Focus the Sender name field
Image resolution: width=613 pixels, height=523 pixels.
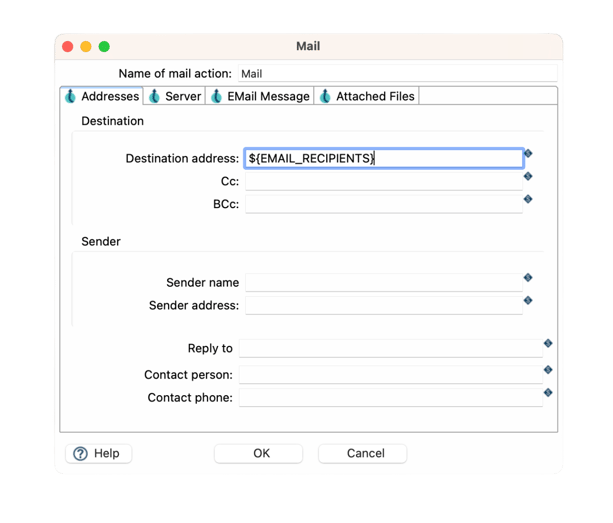tap(384, 283)
